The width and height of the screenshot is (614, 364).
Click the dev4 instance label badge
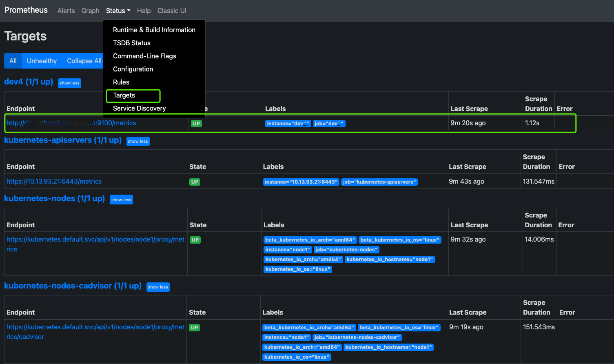288,124
